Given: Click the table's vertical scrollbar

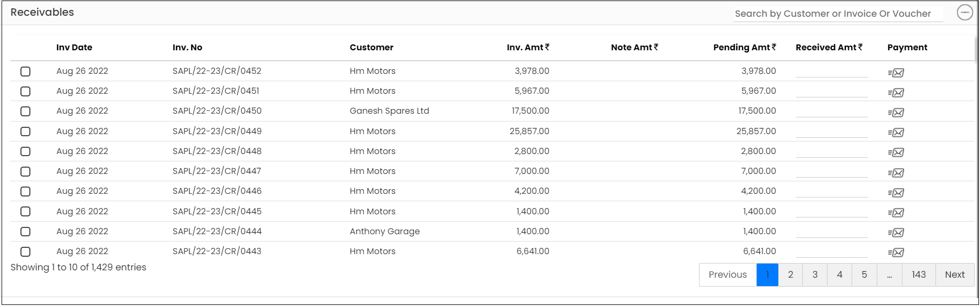Looking at the screenshot, I should (x=976, y=47).
